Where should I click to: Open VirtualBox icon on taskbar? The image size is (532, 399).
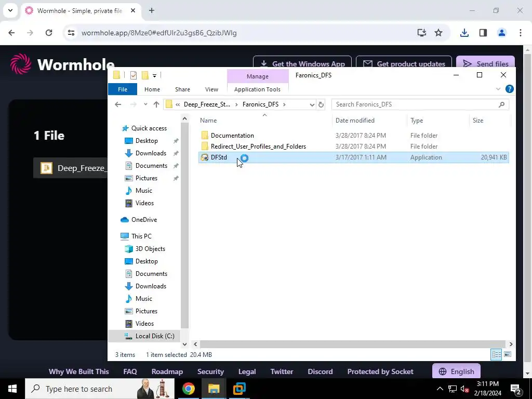point(239,389)
